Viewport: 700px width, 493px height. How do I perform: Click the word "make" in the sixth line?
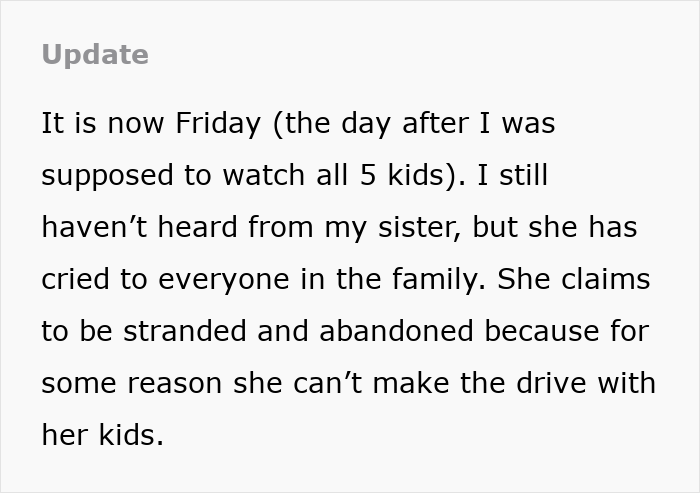411,383
